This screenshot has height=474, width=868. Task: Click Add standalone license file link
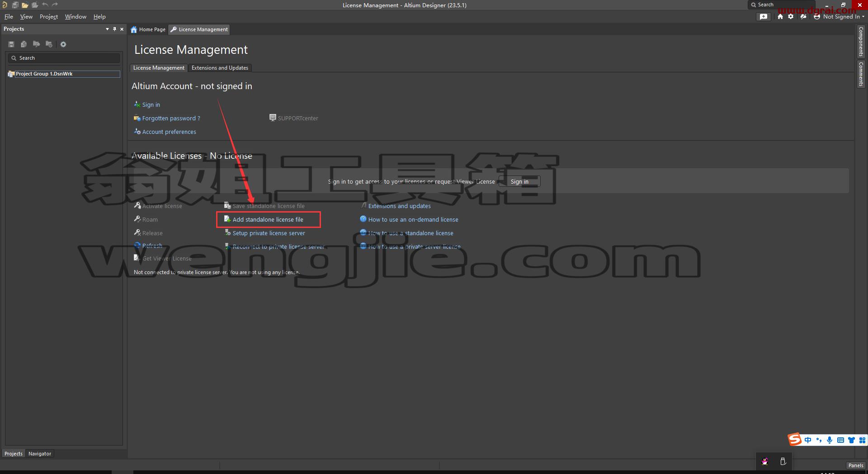[268, 220]
